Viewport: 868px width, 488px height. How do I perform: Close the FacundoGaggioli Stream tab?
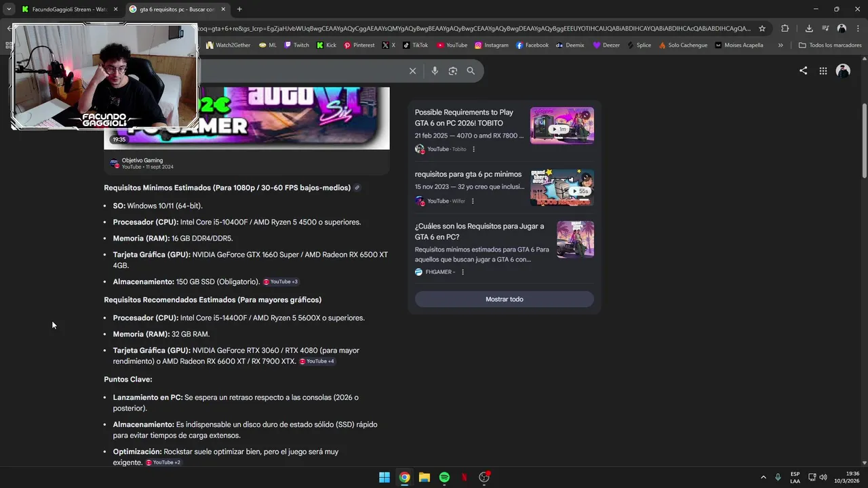[115, 9]
